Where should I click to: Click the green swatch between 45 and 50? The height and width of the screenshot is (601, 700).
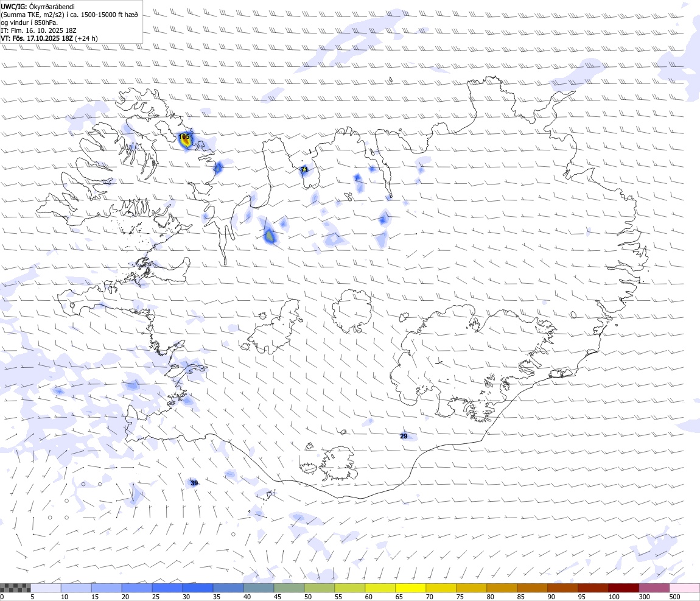coord(289,588)
